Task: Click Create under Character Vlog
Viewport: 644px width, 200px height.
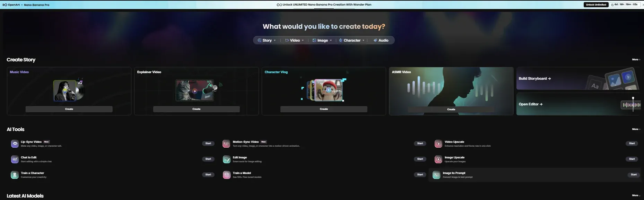Action: (x=324, y=109)
